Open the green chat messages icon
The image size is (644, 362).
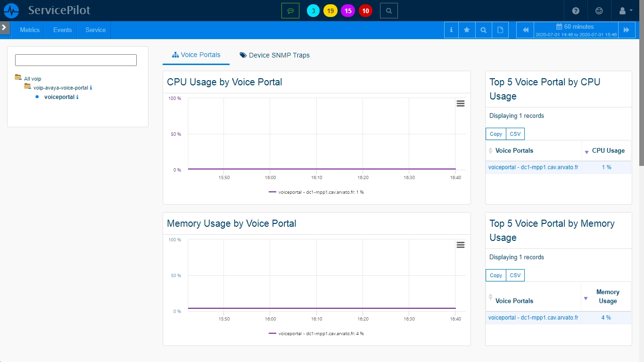point(290,10)
